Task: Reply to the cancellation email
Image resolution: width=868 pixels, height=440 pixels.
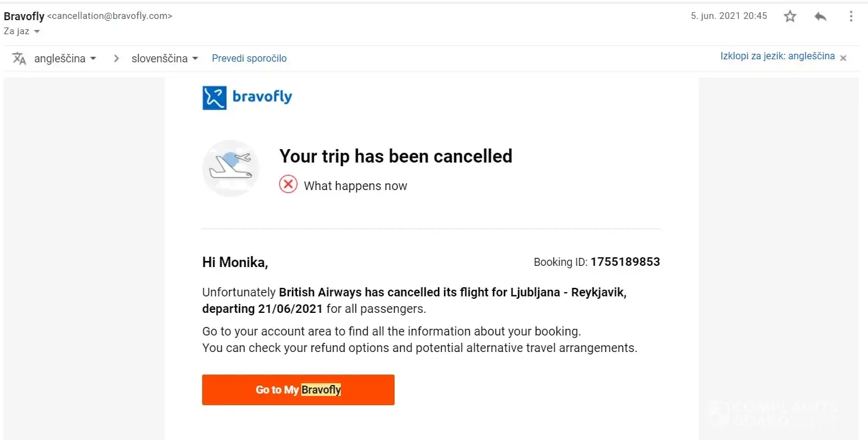Action: 820,16
